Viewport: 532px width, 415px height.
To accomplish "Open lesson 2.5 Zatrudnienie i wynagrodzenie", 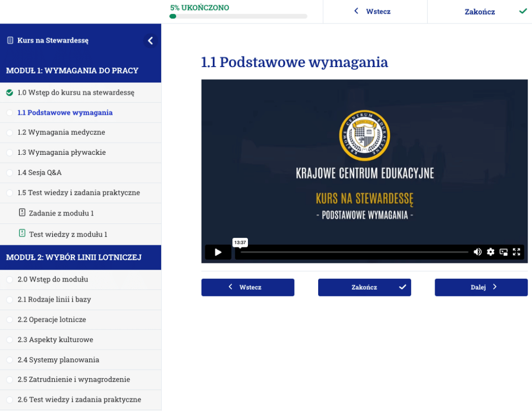I will pyautogui.click(x=80, y=380).
